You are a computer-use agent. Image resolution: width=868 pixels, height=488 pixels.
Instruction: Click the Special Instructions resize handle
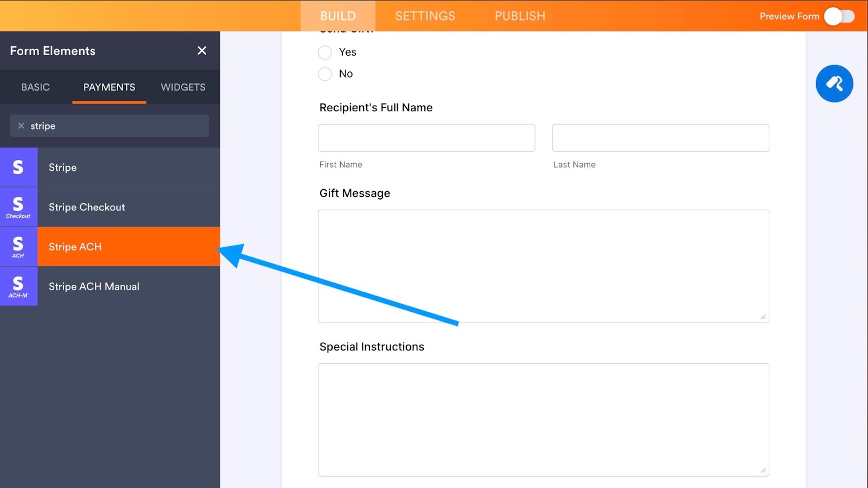763,470
